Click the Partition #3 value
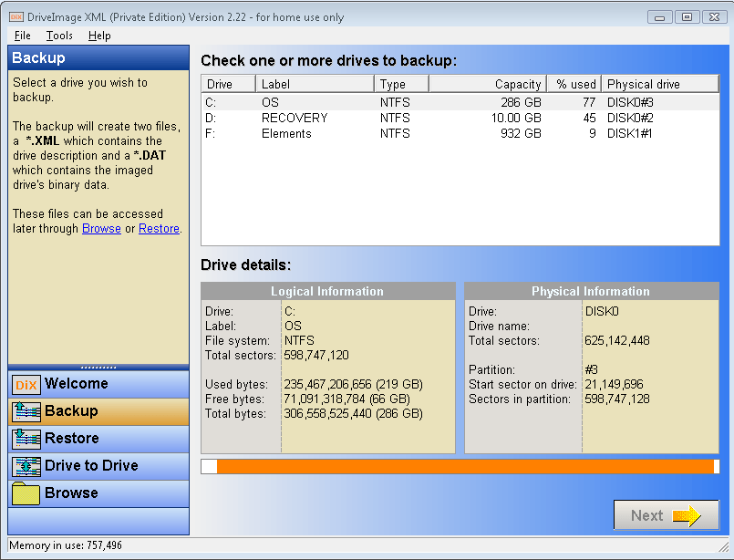The image size is (734, 560). click(x=591, y=369)
